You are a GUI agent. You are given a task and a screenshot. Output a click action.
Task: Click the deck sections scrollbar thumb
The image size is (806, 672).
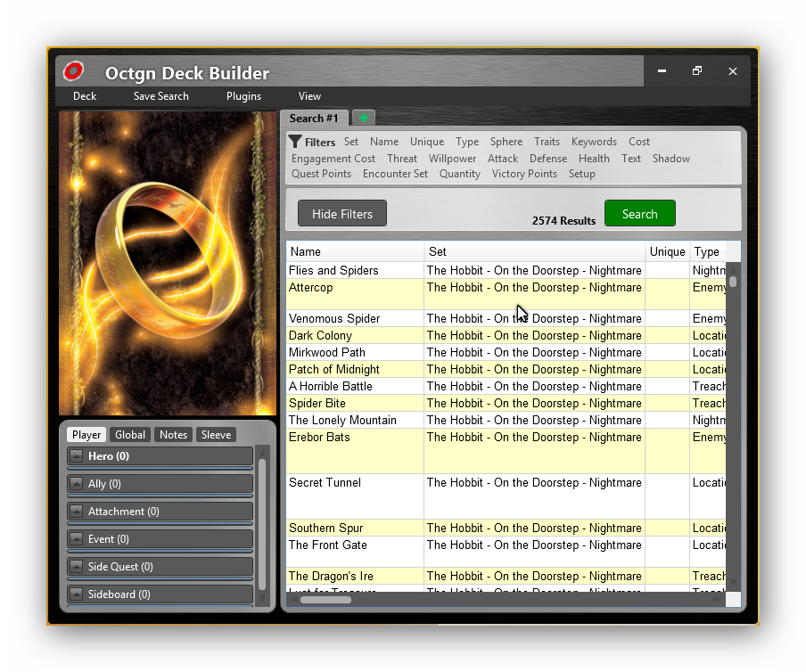click(262, 524)
